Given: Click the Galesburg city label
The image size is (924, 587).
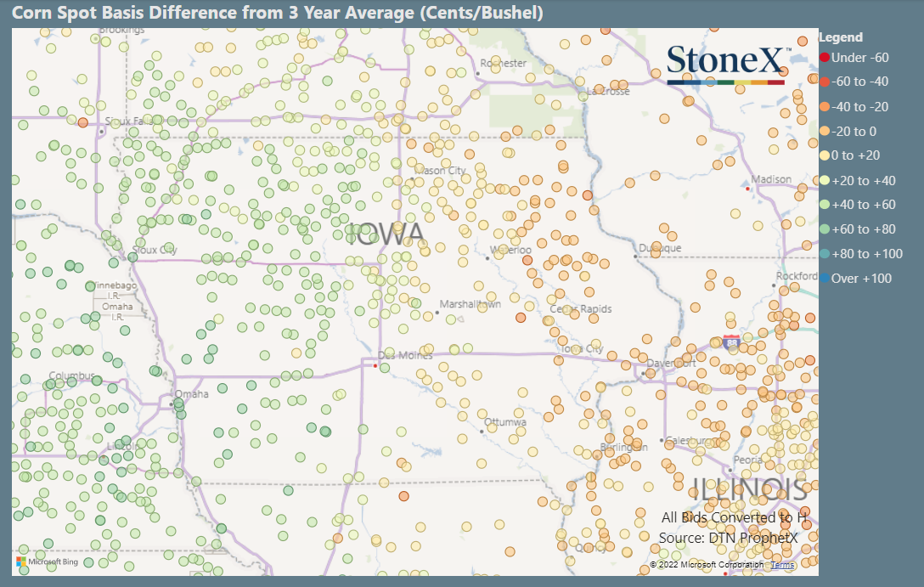Looking at the screenshot, I should tap(690, 440).
